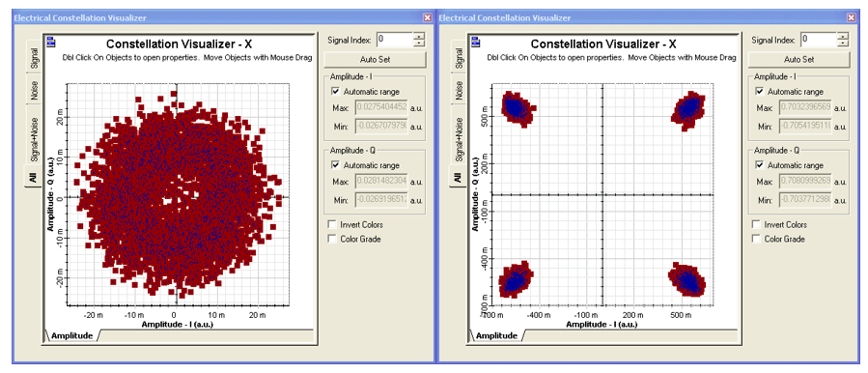Enable Invert Colors in left window
This screenshot has height=373, width=868.
pos(332,225)
